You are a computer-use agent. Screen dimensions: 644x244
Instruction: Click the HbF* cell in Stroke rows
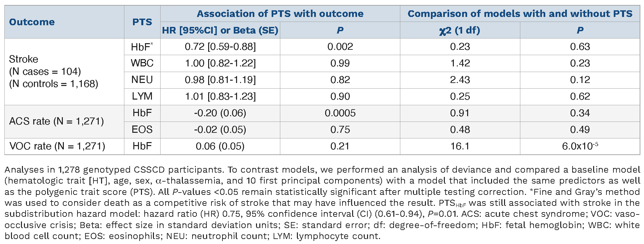coord(142,47)
